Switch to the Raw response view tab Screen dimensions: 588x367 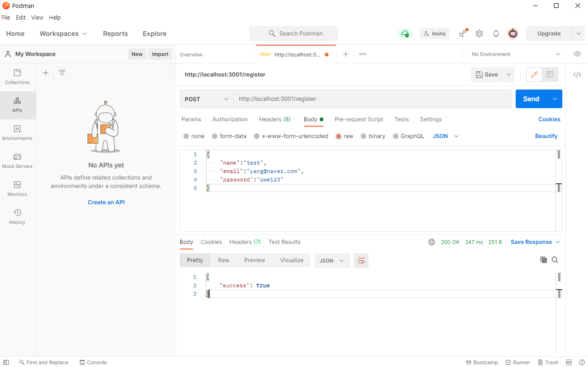coord(224,260)
